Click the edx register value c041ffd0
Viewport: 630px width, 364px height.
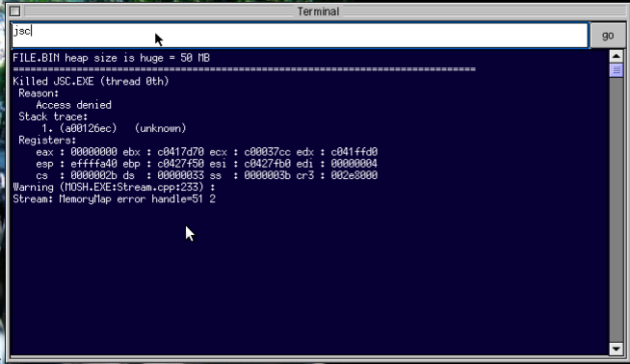coord(354,152)
